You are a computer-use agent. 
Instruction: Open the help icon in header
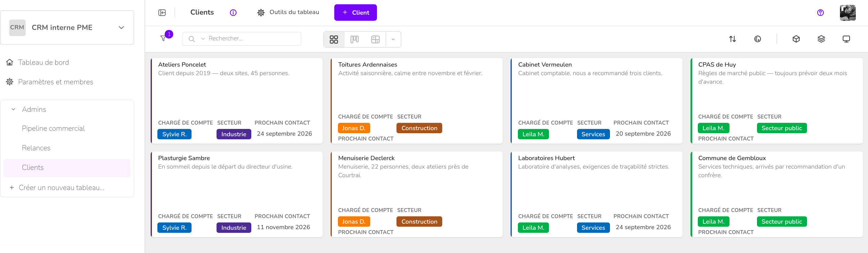(x=820, y=13)
